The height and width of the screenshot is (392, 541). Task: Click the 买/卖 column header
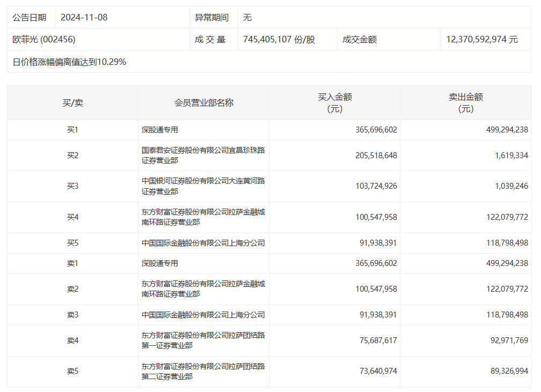(x=72, y=103)
